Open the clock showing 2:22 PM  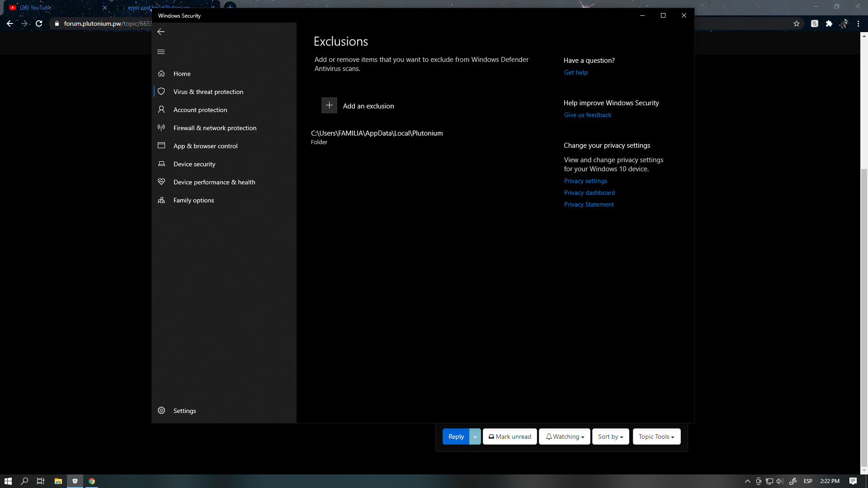pyautogui.click(x=830, y=481)
